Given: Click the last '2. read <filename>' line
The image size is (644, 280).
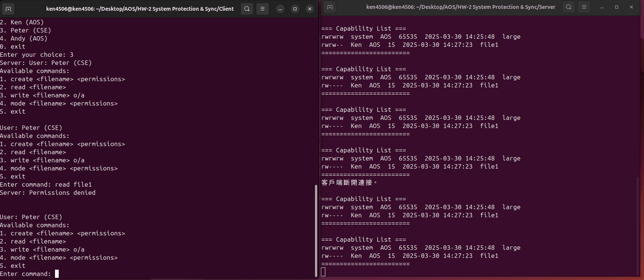Looking at the screenshot, I should coord(33,241).
